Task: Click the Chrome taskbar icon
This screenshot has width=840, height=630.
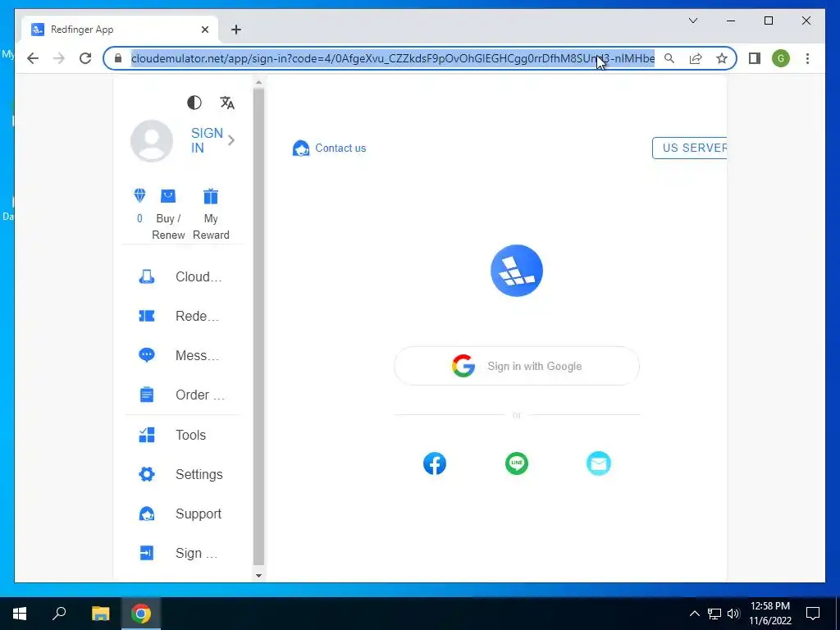Action: click(141, 614)
